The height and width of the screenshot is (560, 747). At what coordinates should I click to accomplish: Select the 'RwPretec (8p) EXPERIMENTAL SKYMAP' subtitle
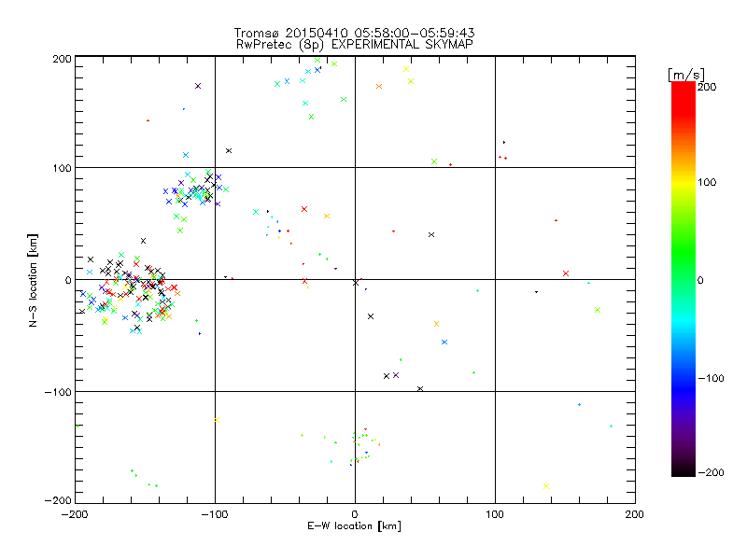tap(355, 45)
